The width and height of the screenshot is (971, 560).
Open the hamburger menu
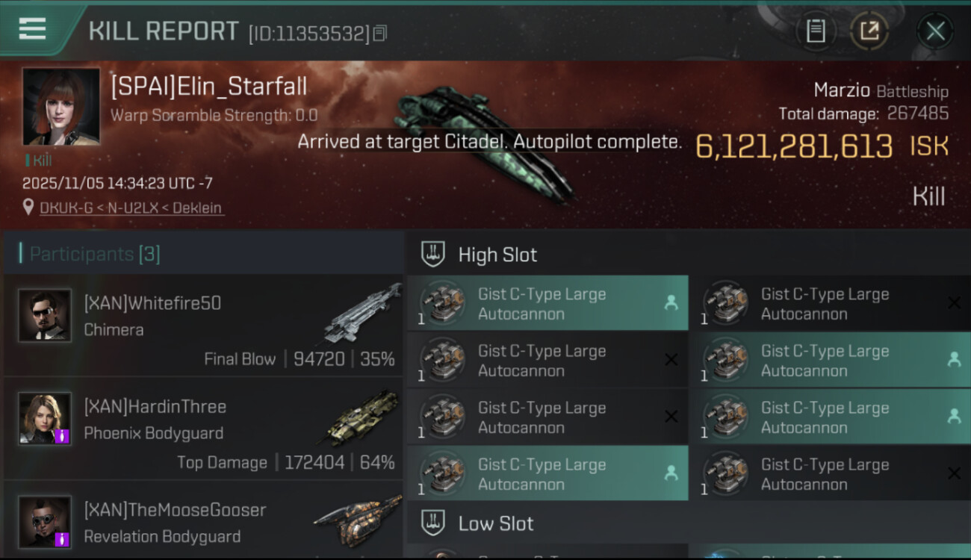tap(32, 29)
